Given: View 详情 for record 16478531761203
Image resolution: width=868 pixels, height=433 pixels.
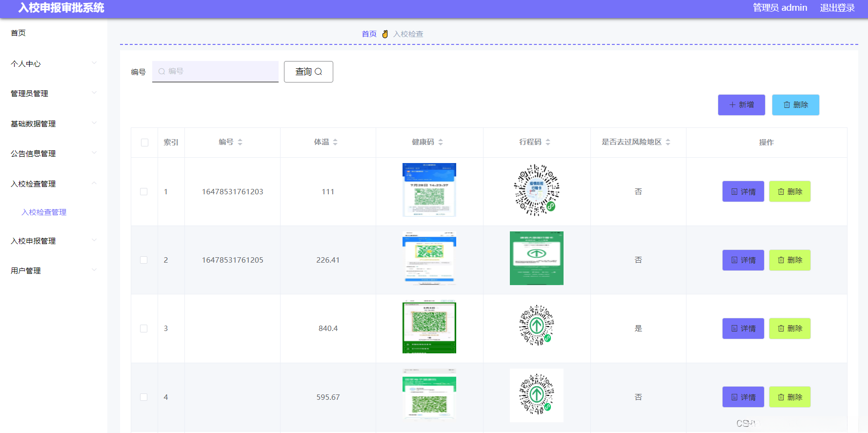Looking at the screenshot, I should point(743,191).
